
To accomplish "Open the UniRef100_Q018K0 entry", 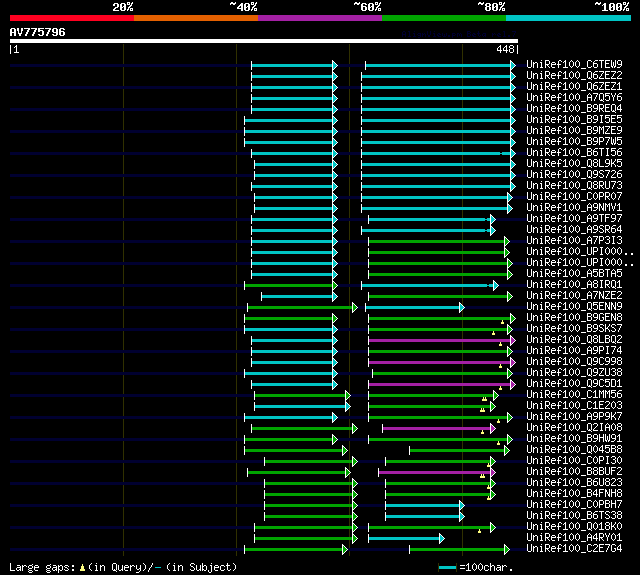I will tap(574, 527).
